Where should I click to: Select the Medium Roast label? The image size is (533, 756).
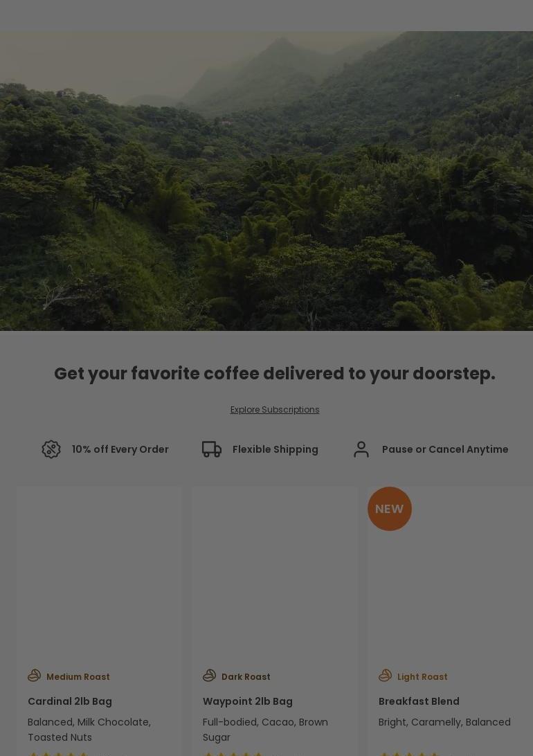(78, 677)
